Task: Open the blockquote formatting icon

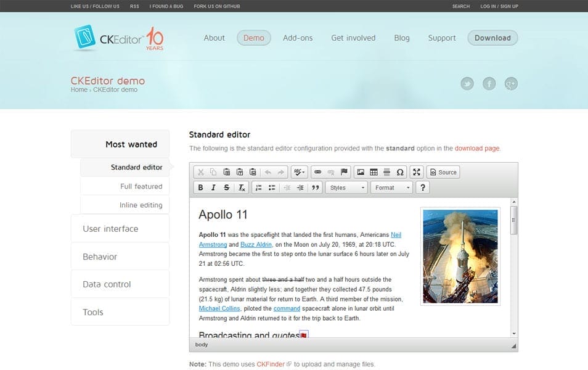Action: (x=315, y=187)
